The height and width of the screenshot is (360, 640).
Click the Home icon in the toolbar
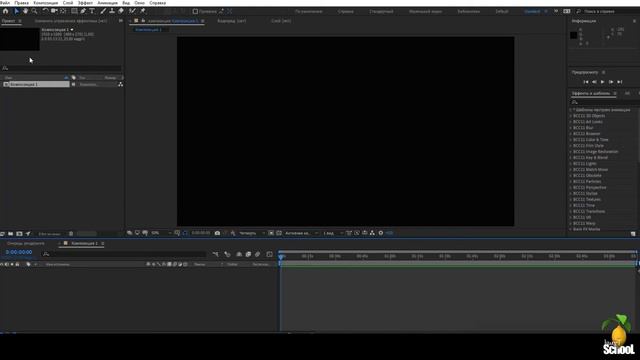click(x=6, y=11)
